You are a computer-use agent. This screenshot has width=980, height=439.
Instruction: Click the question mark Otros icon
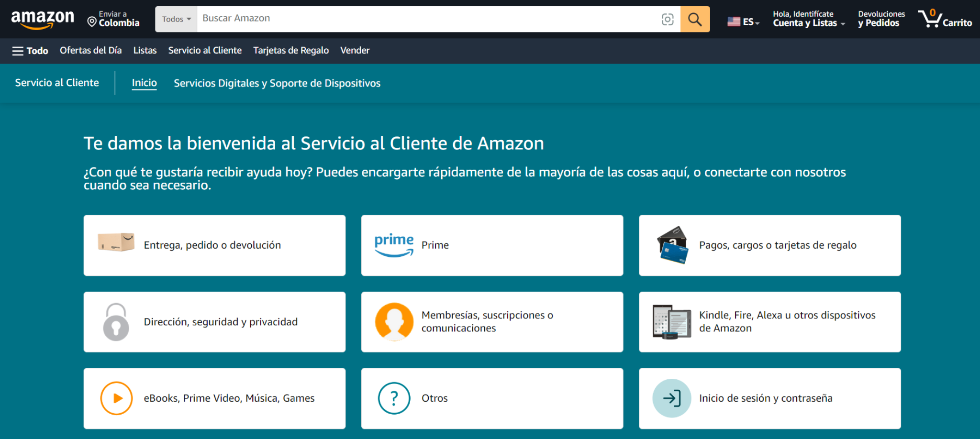coord(394,398)
